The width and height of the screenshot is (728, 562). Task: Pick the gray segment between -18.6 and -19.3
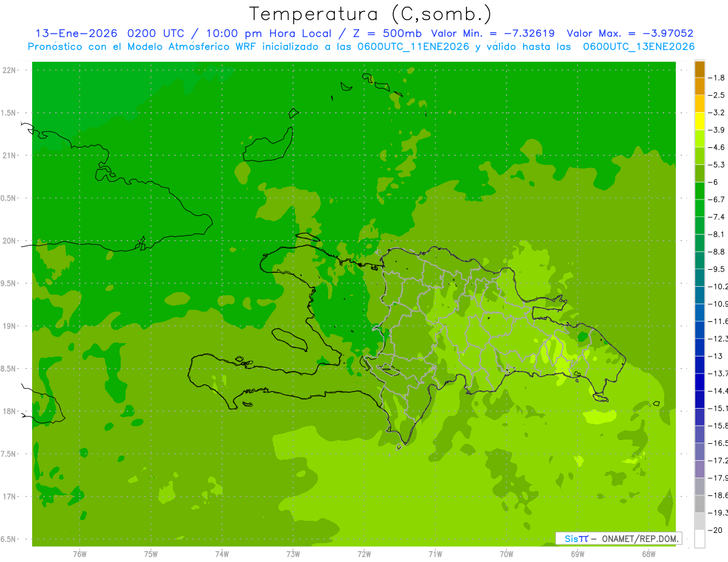[x=699, y=504]
